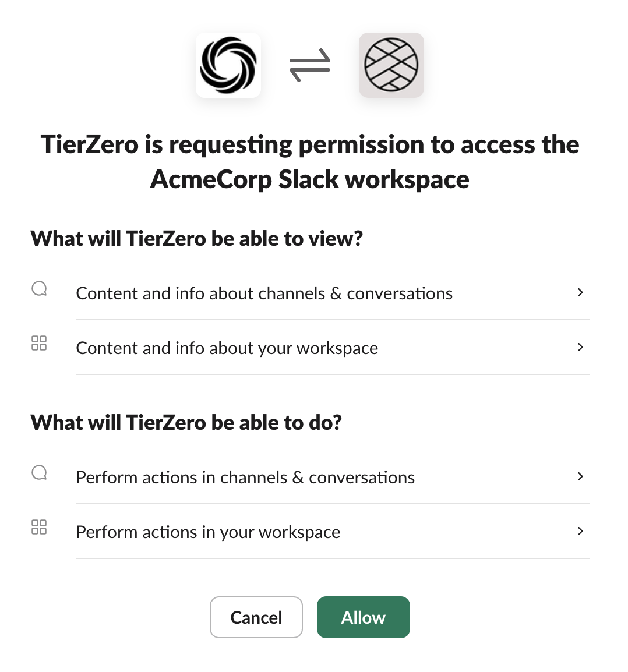Open the chevron next to workspace content details
This screenshot has width=628, height=672.
coord(580,347)
